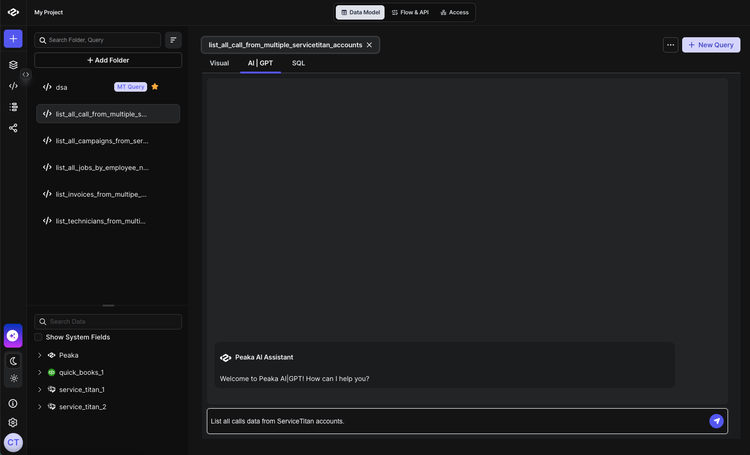Expand the Peaka catalog chevron
The image size is (750, 455).
40,355
